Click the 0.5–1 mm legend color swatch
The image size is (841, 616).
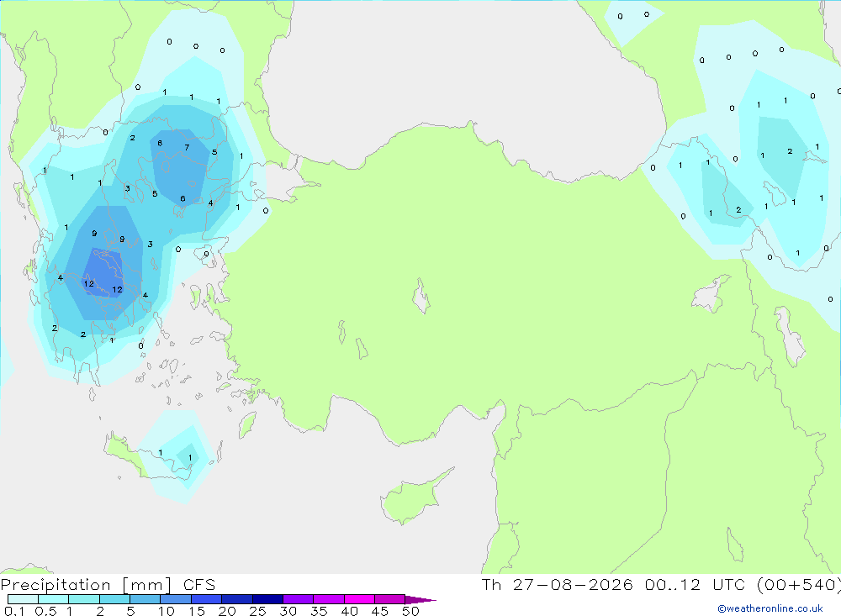[x=53, y=599]
